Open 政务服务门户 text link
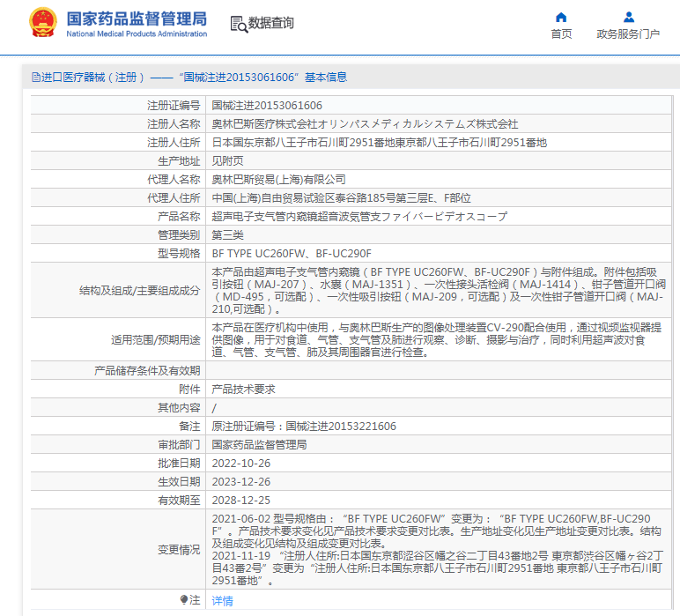Viewport: 680px width, 616px height. coord(628,33)
